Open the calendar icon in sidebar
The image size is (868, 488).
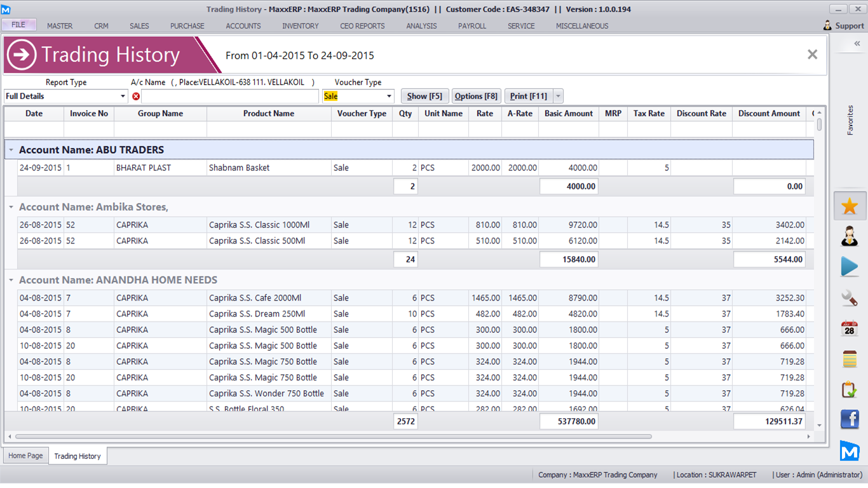pos(850,329)
